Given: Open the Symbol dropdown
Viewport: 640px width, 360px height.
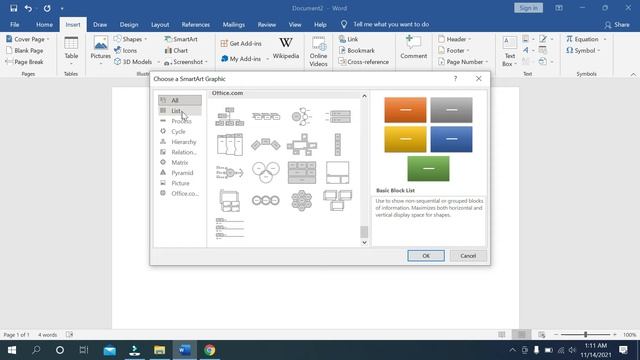Looking at the screenshot, I should point(583,51).
